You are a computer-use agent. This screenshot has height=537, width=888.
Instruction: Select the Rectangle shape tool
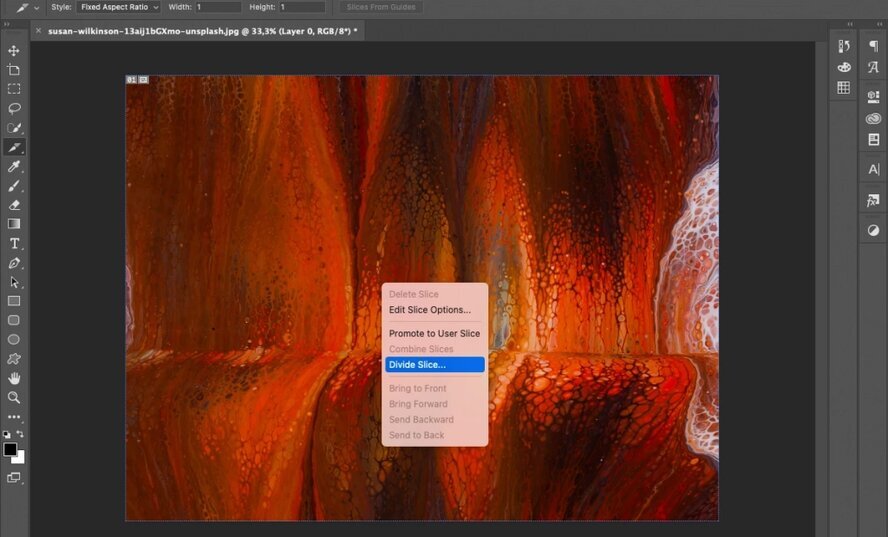[14, 301]
